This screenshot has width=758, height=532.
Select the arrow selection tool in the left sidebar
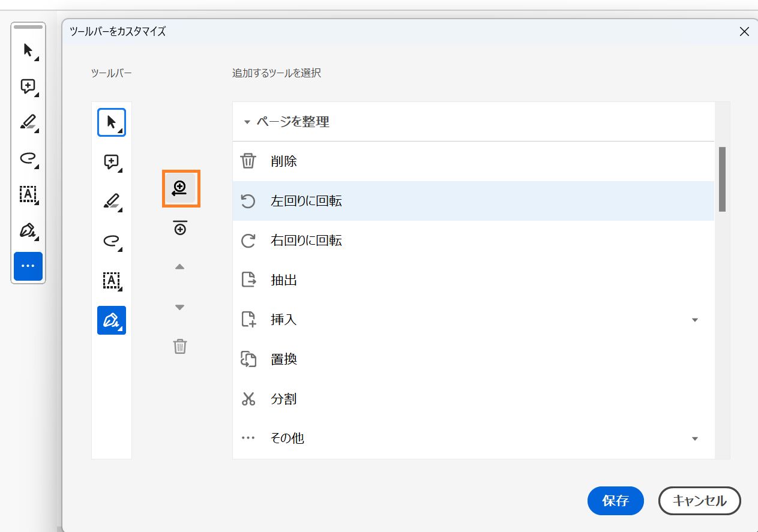point(28,50)
